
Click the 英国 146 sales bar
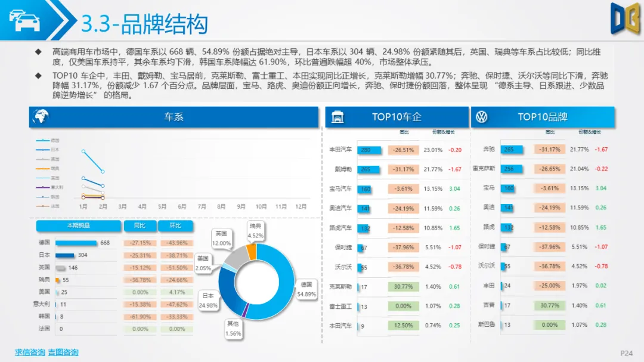60,268
